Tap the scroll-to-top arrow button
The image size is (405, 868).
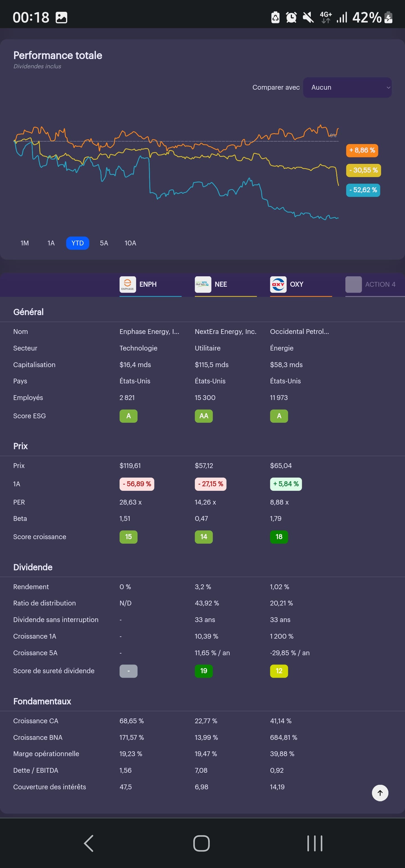[380, 793]
